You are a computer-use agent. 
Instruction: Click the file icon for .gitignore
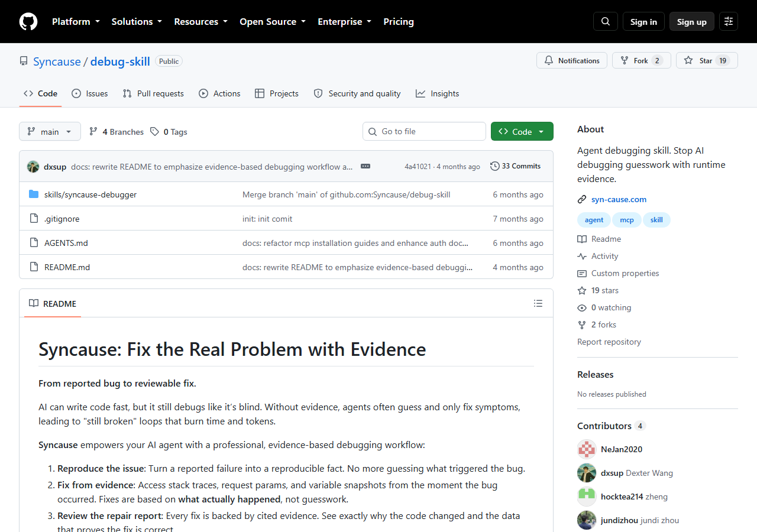(34, 219)
